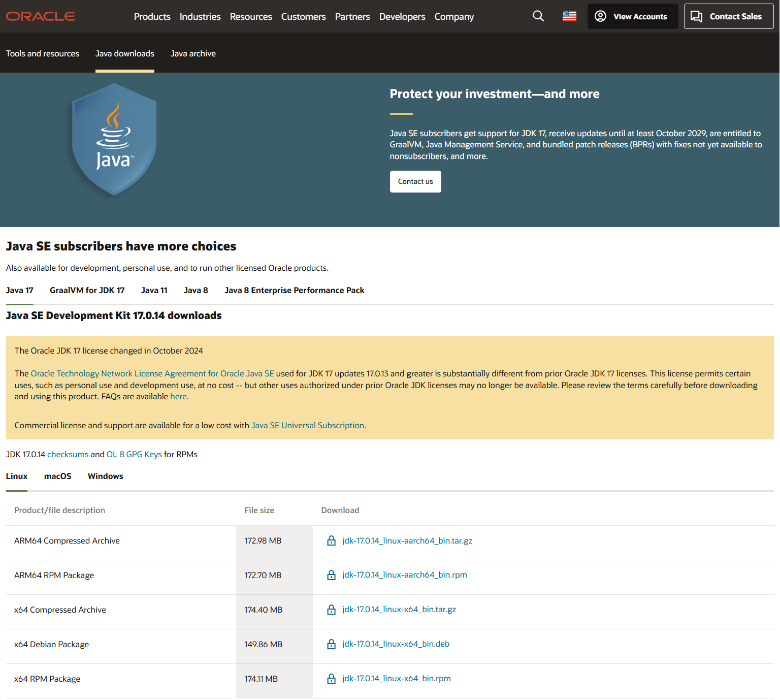Open the Developers menu
The height and width of the screenshot is (700, 780).
402,16
